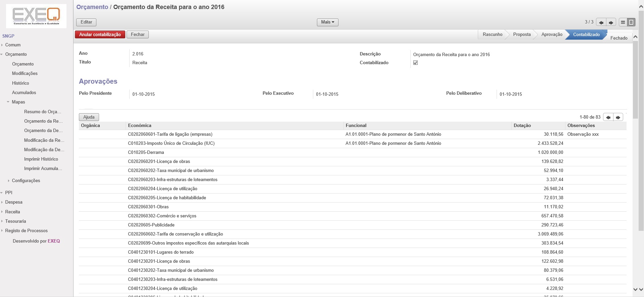Collapse the Mapas tree section

coord(8,102)
